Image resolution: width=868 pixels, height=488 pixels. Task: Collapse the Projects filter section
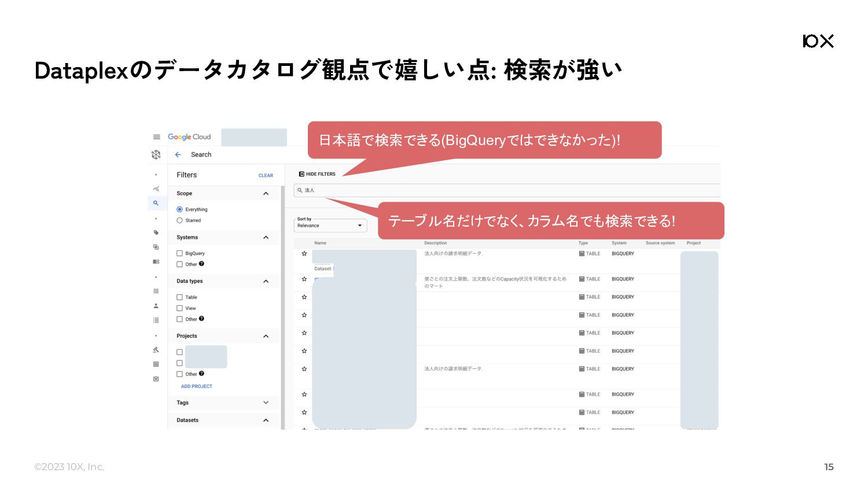coord(266,337)
